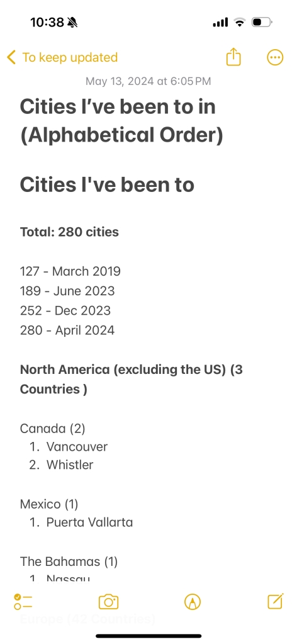Place cursor in the Alphabetical Order title

coord(121,135)
